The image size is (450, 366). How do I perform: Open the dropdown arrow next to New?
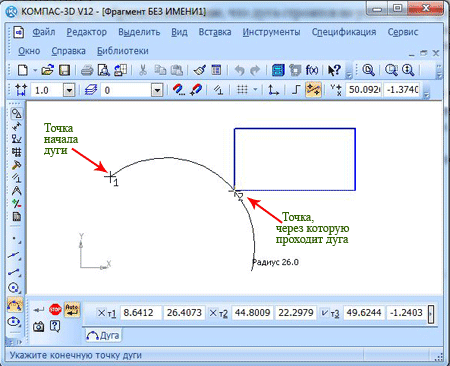(x=35, y=70)
